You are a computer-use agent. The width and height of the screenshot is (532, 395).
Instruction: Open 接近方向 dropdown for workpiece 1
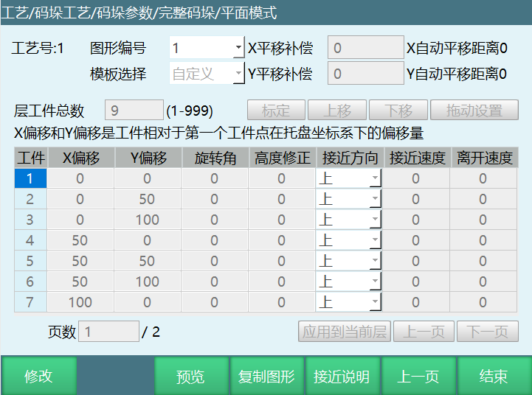pos(375,178)
